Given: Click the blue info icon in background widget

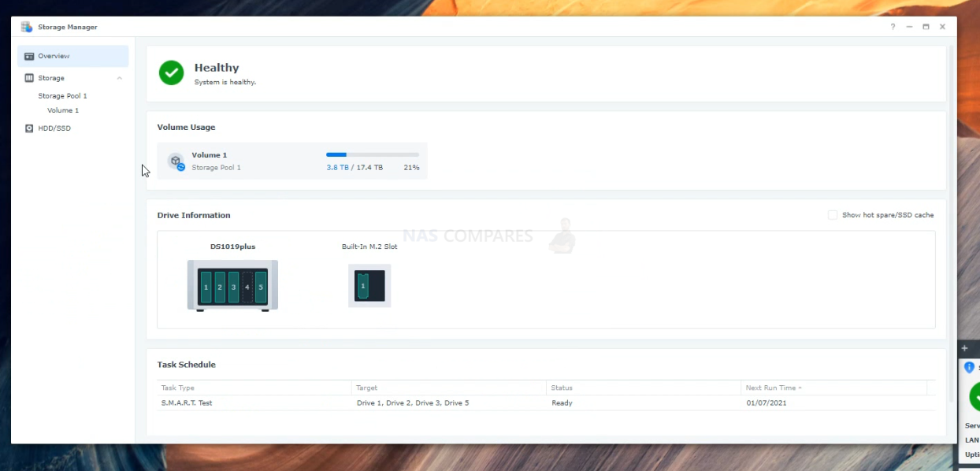Looking at the screenshot, I should point(969,367).
